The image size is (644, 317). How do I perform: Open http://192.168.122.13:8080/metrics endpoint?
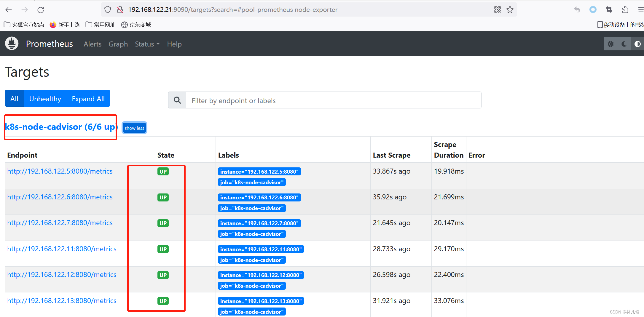(62, 301)
